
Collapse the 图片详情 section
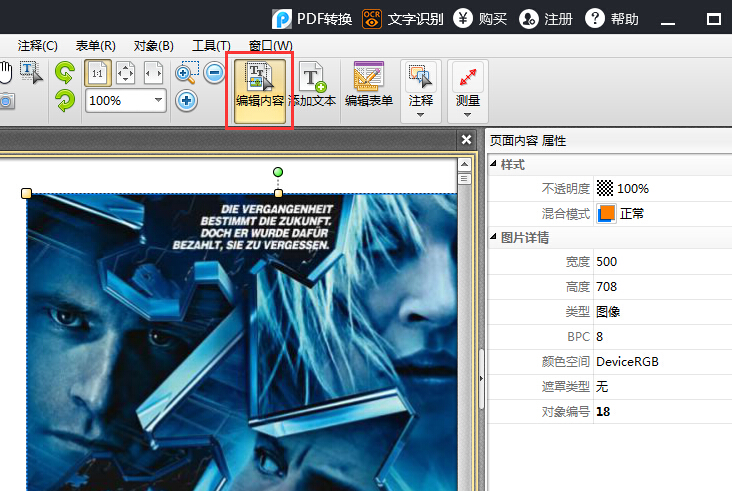pos(493,236)
